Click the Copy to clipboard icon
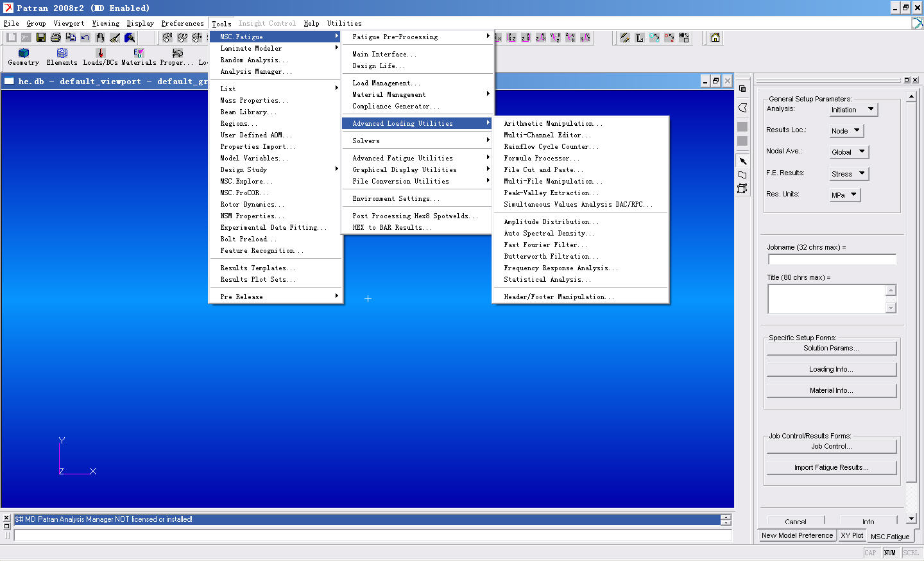This screenshot has height=561, width=924. click(x=71, y=38)
